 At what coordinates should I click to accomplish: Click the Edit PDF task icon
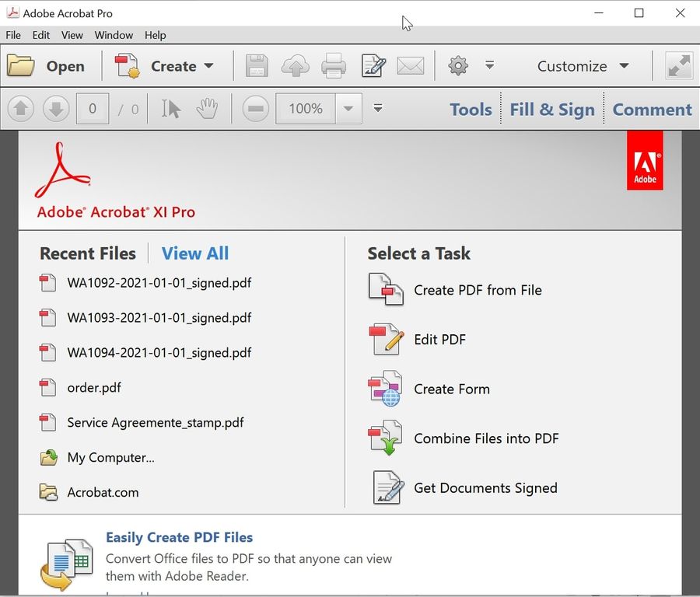[x=386, y=340]
